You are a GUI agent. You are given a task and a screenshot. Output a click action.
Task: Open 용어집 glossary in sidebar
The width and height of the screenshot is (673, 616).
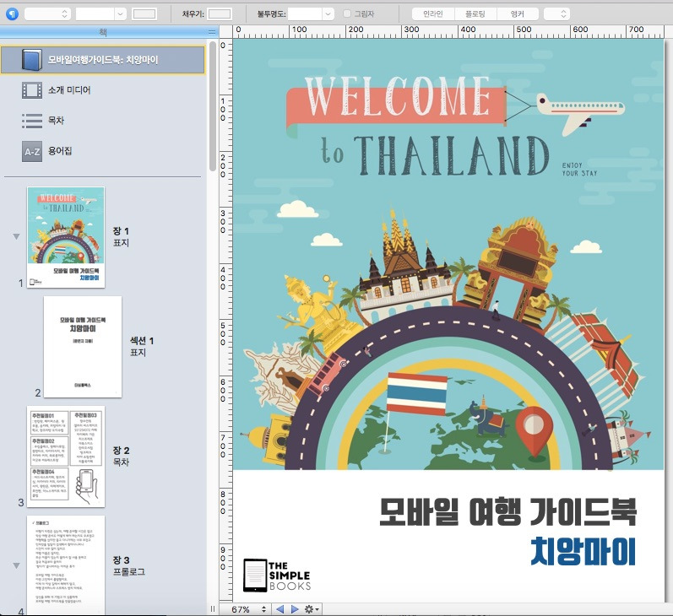pyautogui.click(x=60, y=151)
